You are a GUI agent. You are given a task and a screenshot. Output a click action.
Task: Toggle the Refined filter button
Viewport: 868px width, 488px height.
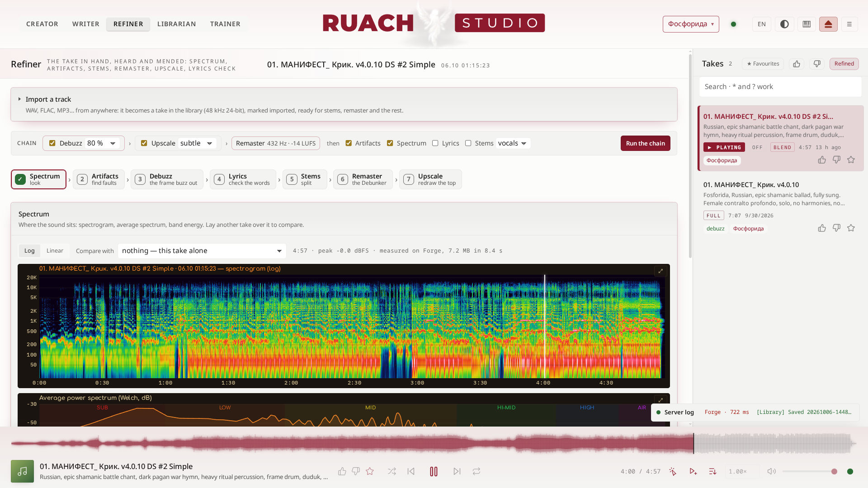click(x=844, y=64)
